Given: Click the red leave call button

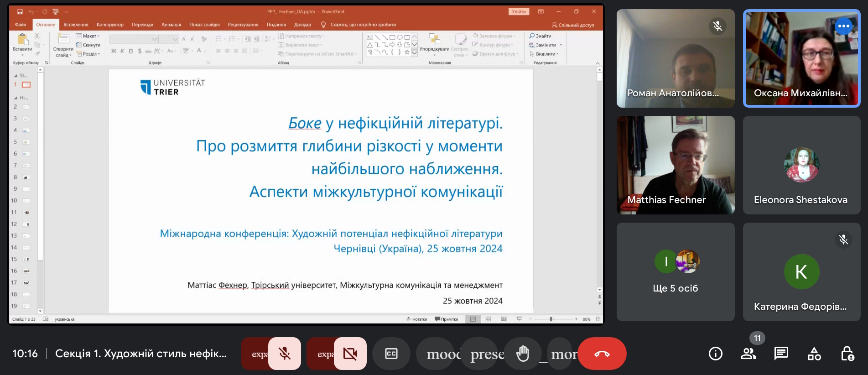Looking at the screenshot, I should click(602, 354).
